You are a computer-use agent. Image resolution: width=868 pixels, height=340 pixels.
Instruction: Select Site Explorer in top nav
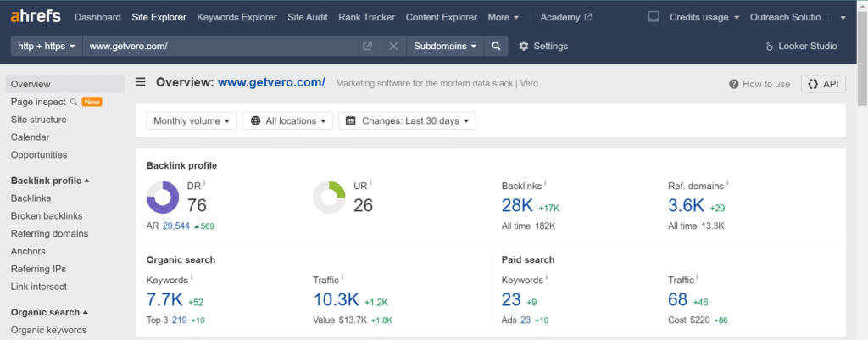pyautogui.click(x=159, y=17)
